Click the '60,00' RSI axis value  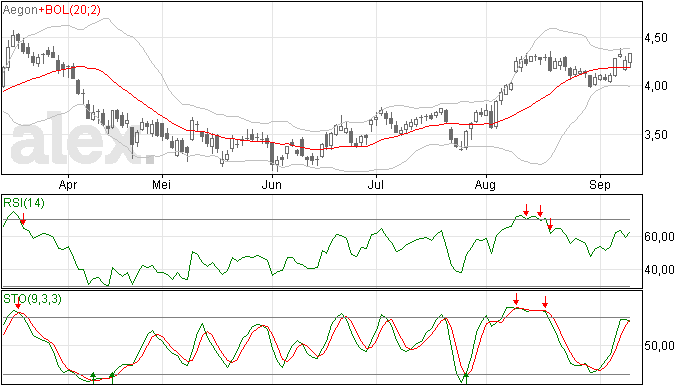[x=659, y=237]
